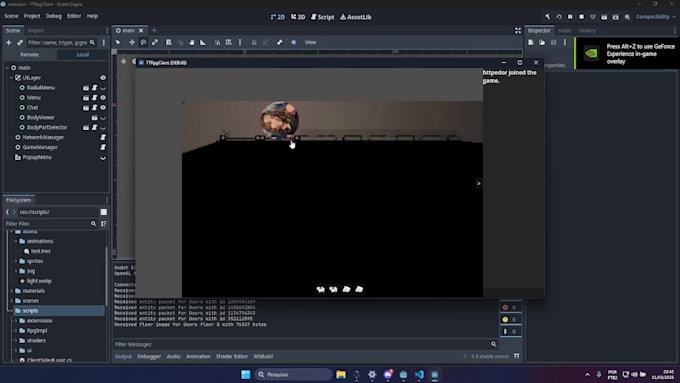Toggle the FileSystem split mode white square
This screenshot has height=383, width=680.
(x=104, y=212)
